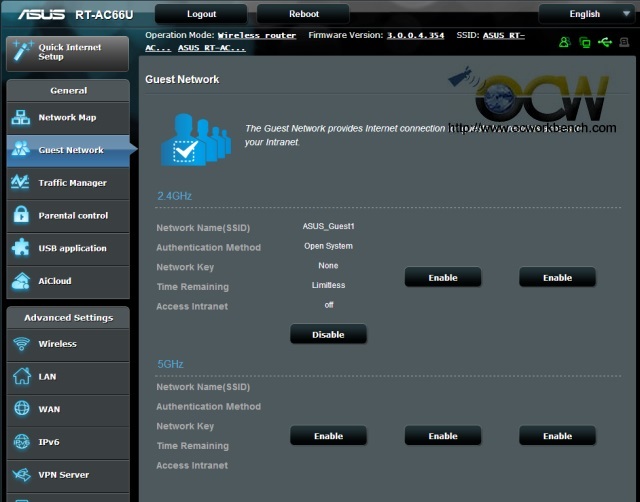
Task: Click the first ASUS_RT- SSID link
Action: point(504,36)
